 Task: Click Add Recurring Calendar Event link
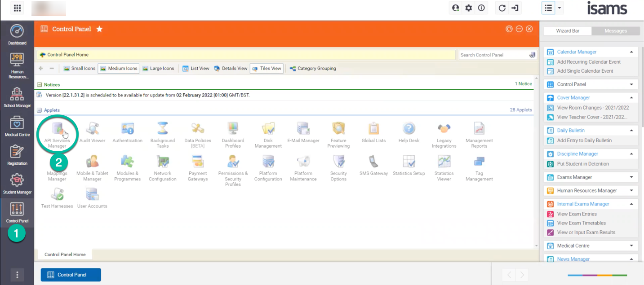point(588,62)
